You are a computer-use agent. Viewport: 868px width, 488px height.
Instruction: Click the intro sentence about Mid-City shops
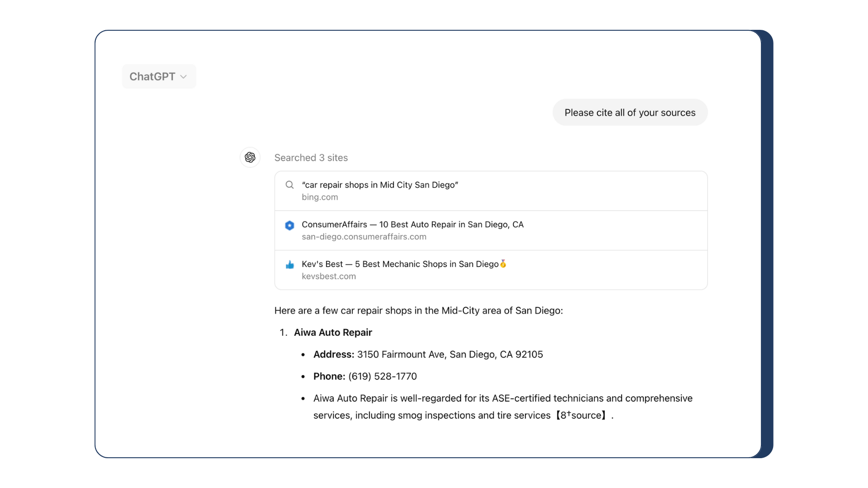tap(418, 310)
